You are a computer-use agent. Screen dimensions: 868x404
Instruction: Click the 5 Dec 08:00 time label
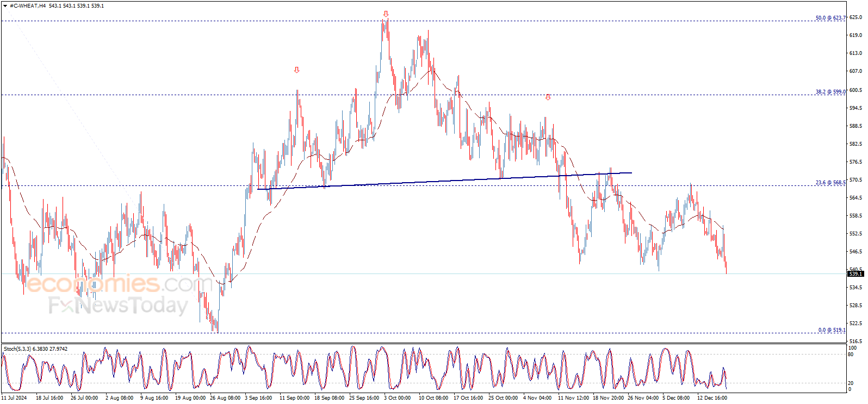[x=676, y=398]
